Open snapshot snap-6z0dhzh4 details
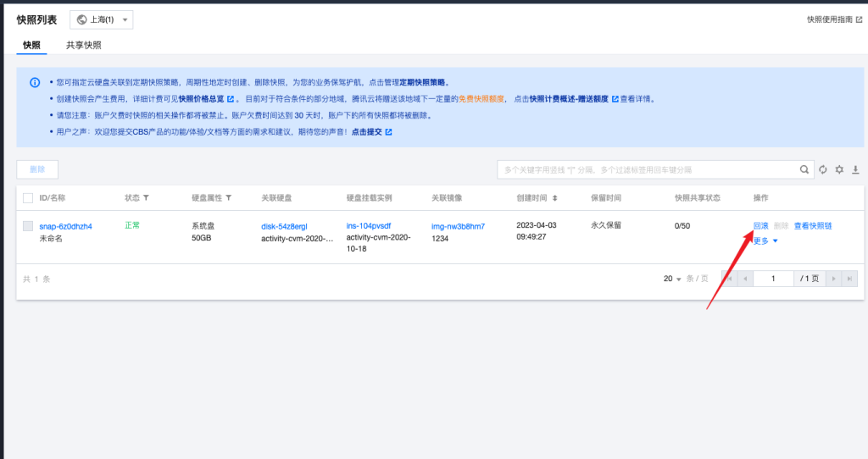The height and width of the screenshot is (459, 868). click(x=65, y=226)
